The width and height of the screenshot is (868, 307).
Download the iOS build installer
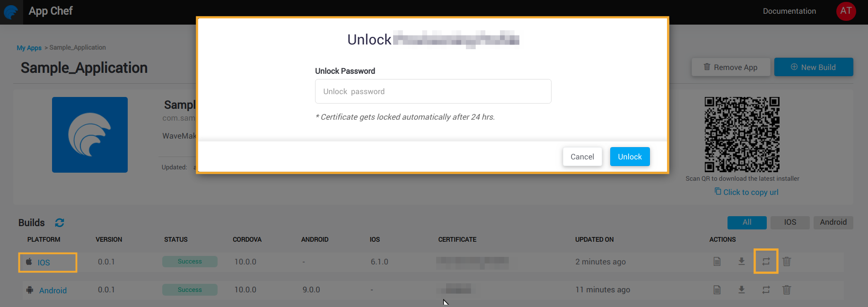pos(741,261)
